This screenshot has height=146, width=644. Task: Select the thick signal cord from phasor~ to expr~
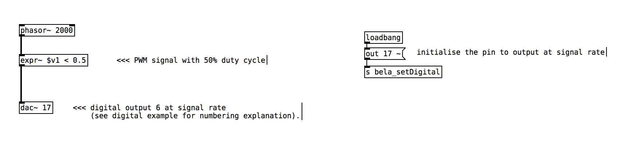tap(21, 45)
